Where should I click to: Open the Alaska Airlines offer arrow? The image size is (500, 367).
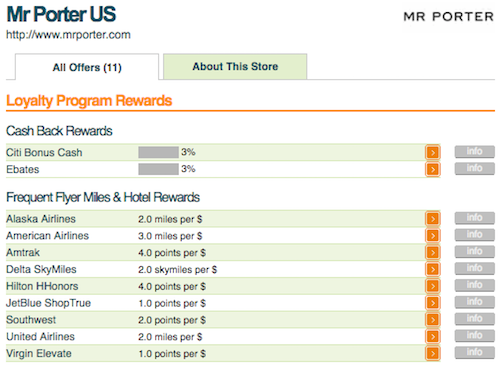pos(433,219)
